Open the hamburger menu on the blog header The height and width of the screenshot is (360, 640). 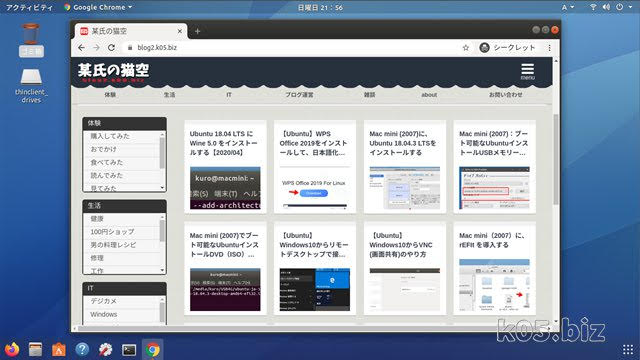point(527,71)
